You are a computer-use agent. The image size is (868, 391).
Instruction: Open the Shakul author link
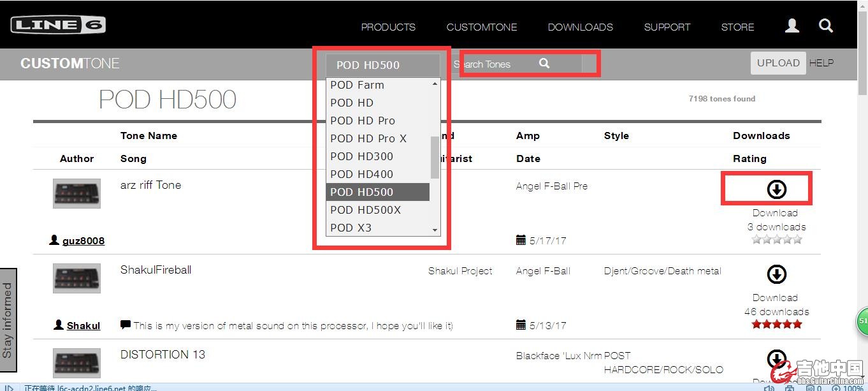(83, 326)
